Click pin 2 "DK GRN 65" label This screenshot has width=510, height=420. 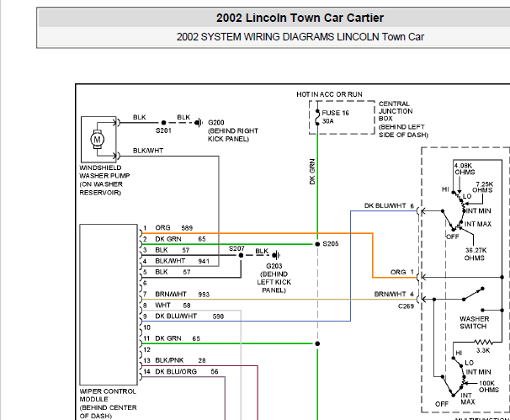point(180,239)
